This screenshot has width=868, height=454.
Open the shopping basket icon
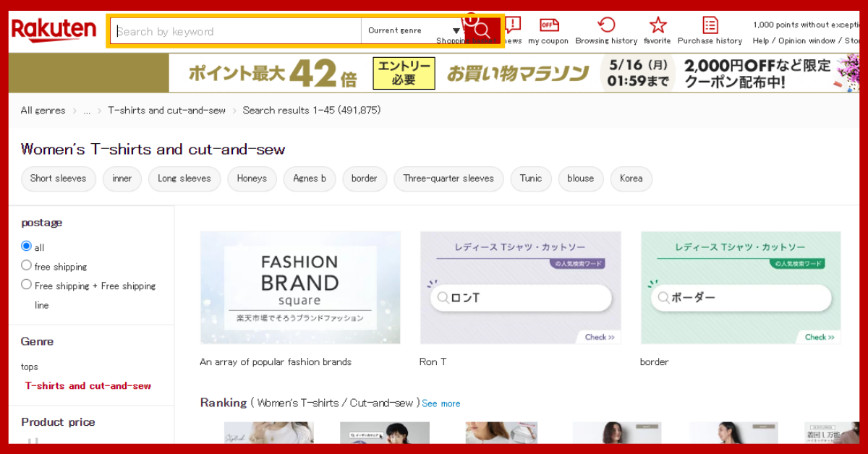(x=470, y=22)
